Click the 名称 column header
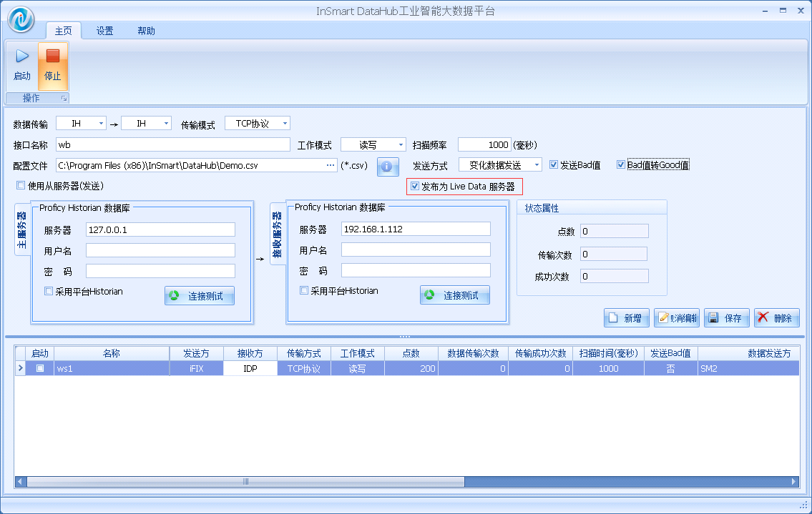The height and width of the screenshot is (514, 812). [x=112, y=353]
